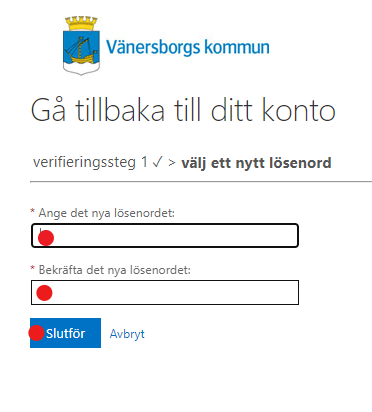The image size is (372, 412).
Task: Click the ship inside the blue shield
Action: pos(81,50)
